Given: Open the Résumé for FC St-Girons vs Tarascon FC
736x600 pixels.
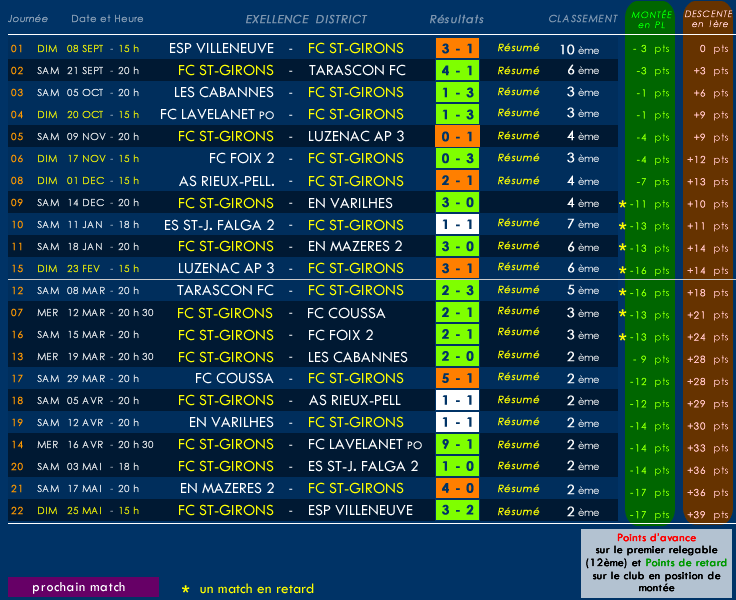Looking at the screenshot, I should (518, 70).
